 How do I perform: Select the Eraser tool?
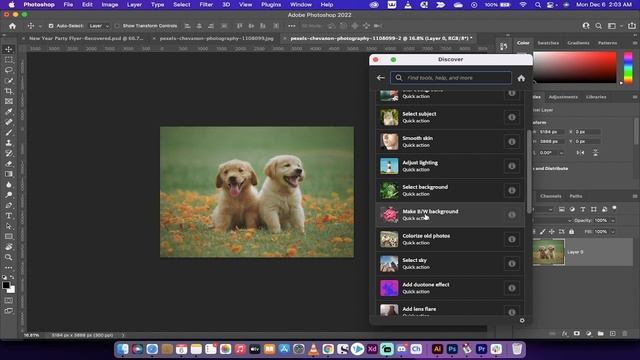tap(9, 164)
